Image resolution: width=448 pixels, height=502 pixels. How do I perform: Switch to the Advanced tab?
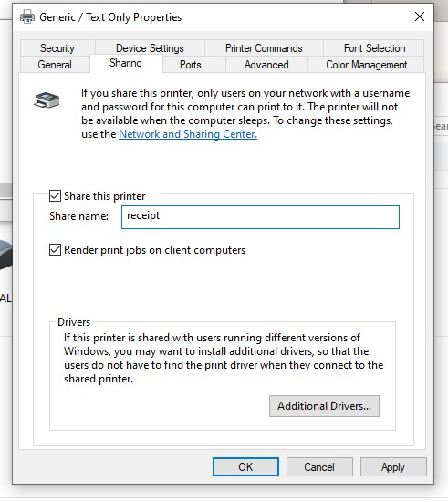tap(266, 65)
